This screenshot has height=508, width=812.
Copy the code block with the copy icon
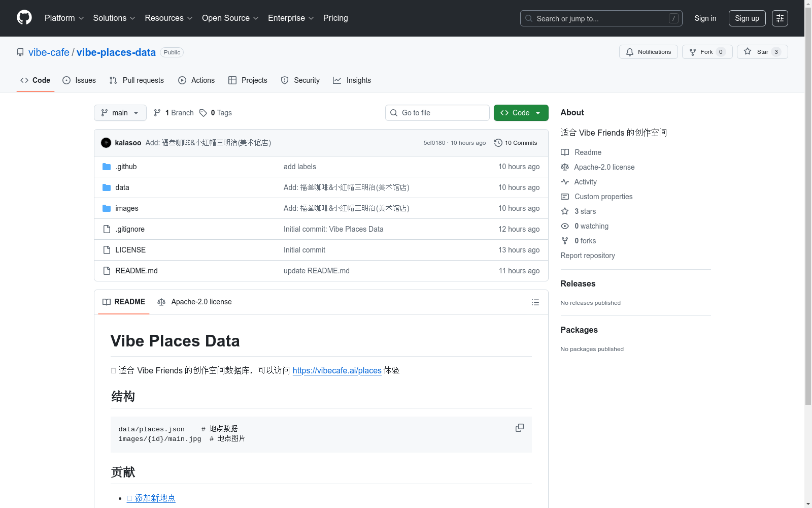[x=520, y=428]
